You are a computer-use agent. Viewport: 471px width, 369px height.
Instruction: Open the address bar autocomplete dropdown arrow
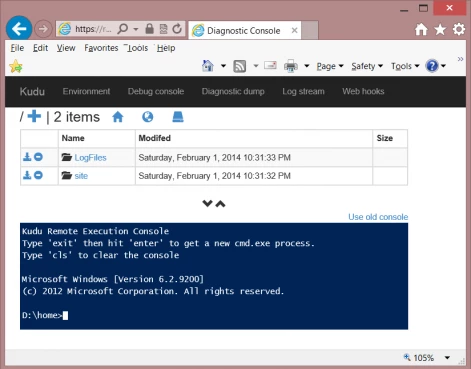(136, 29)
